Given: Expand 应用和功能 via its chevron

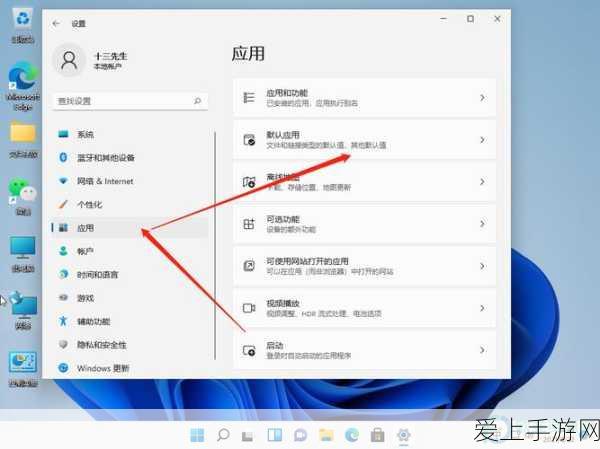Looking at the screenshot, I should click(x=482, y=98).
